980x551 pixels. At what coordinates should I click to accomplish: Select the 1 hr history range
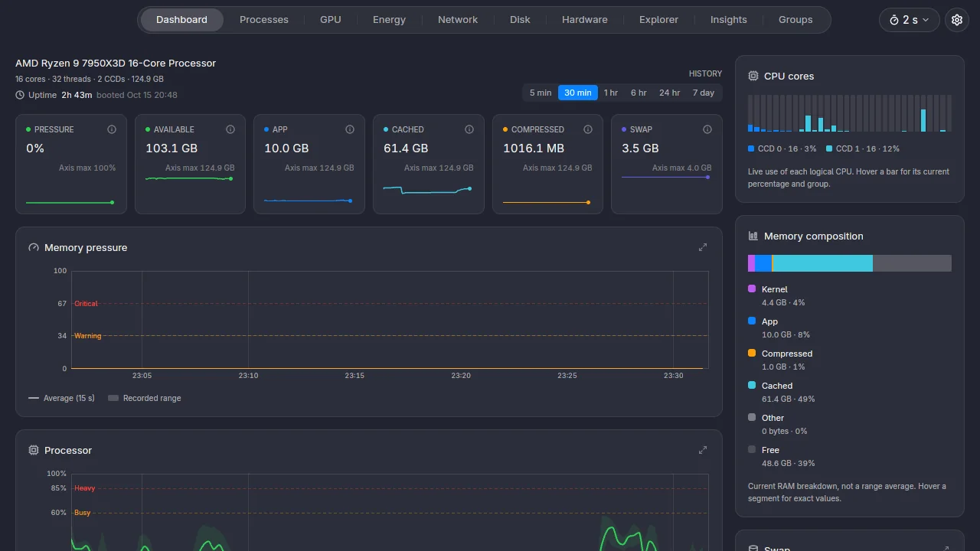611,93
